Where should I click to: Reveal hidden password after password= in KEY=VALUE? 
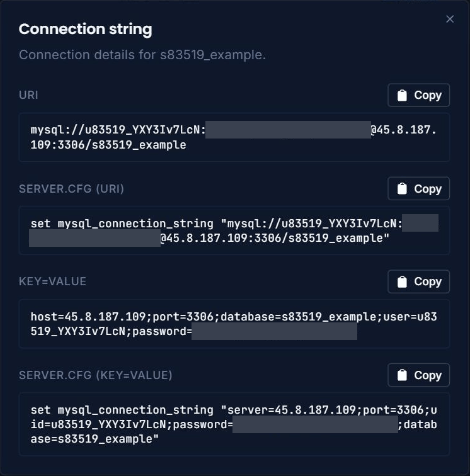pos(274,331)
